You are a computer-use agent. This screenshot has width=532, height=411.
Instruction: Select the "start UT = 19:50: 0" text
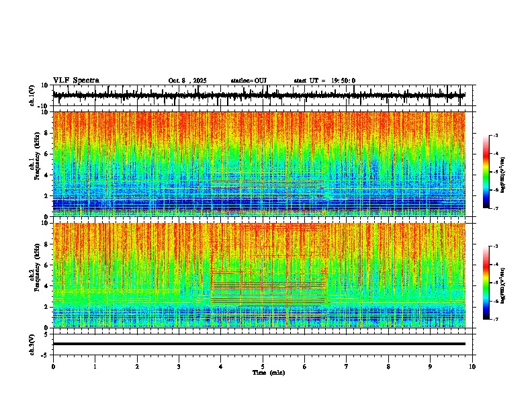(x=324, y=81)
